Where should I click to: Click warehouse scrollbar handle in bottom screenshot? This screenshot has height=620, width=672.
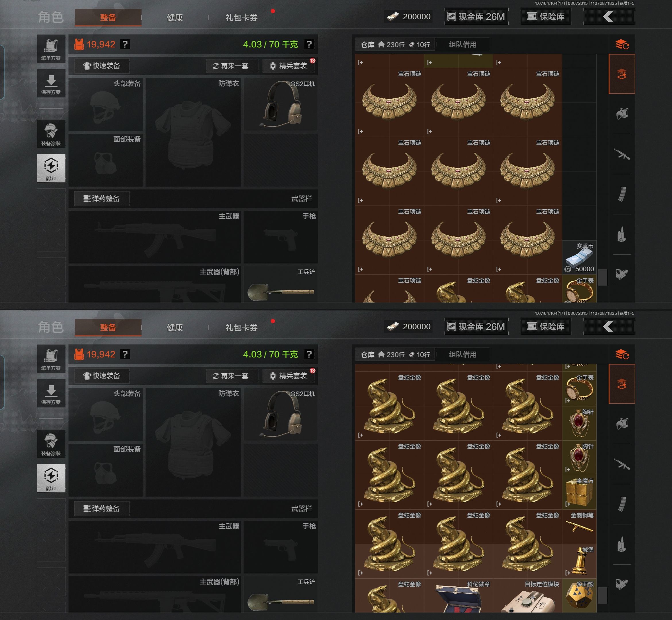[603, 595]
